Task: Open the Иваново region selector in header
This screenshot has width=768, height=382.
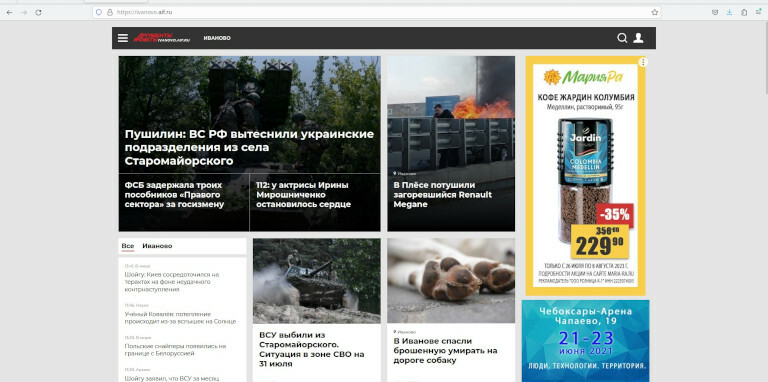Action: [x=217, y=38]
